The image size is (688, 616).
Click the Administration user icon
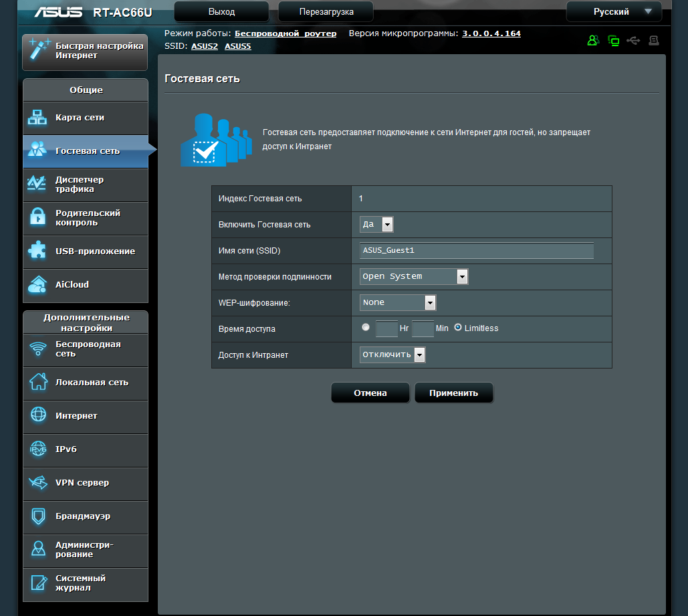click(x=39, y=548)
